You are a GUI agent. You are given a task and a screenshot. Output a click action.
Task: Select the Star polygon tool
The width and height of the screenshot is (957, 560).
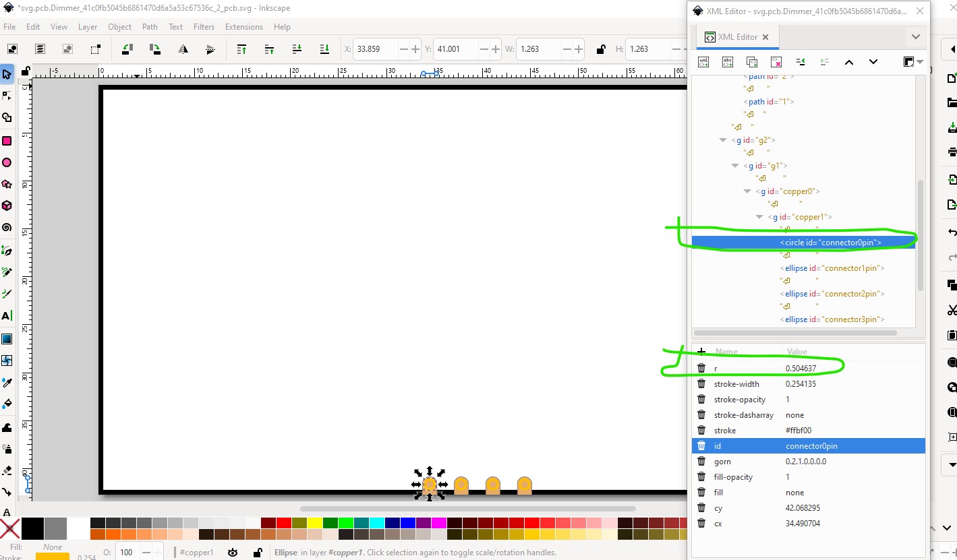pyautogui.click(x=7, y=184)
